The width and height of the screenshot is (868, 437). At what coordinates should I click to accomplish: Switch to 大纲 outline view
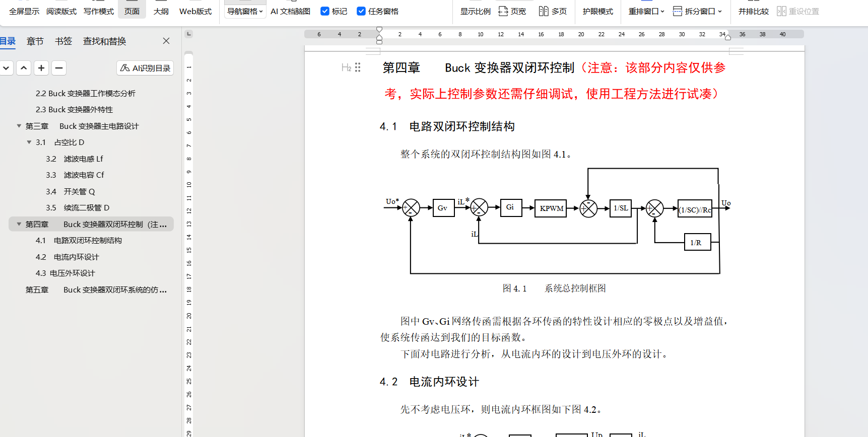(161, 11)
